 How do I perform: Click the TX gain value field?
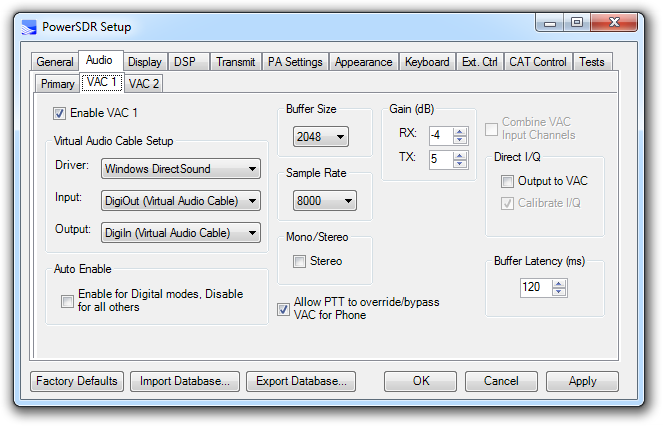tap(441, 159)
